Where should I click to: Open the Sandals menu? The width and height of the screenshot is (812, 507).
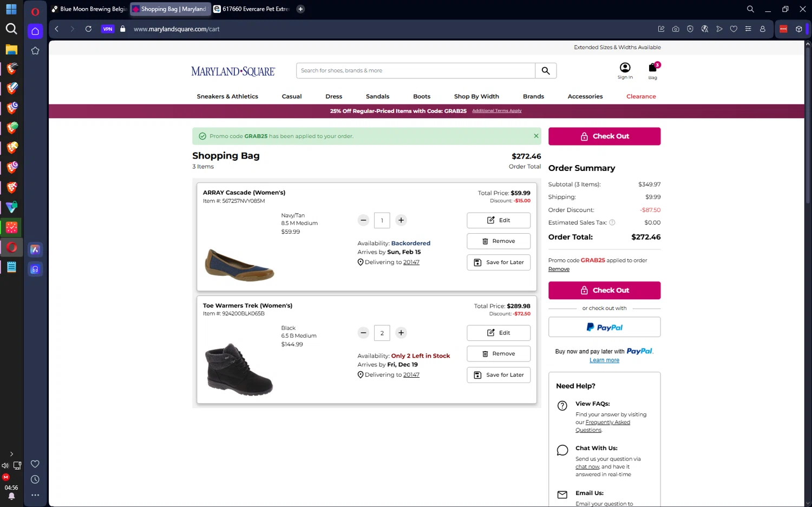(378, 96)
